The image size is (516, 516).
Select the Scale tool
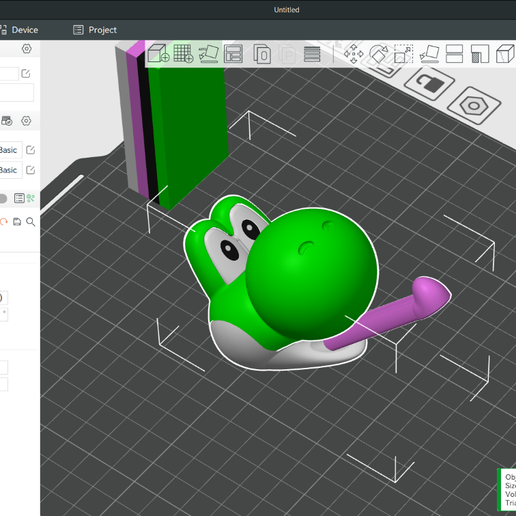404,54
